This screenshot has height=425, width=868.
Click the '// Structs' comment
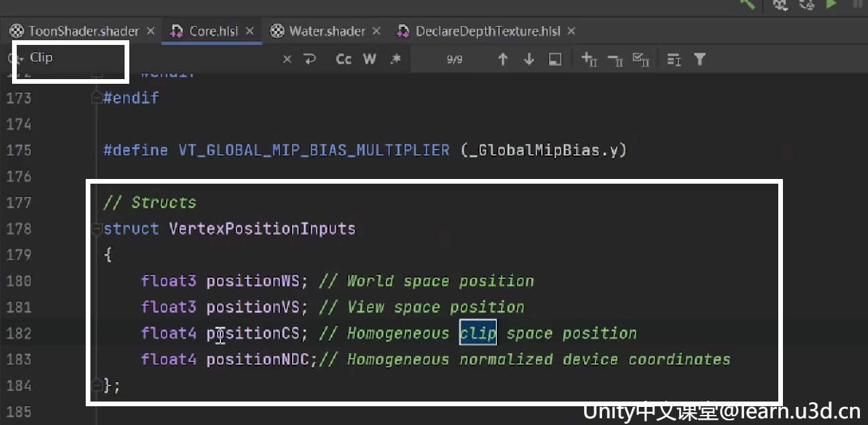[x=150, y=202]
